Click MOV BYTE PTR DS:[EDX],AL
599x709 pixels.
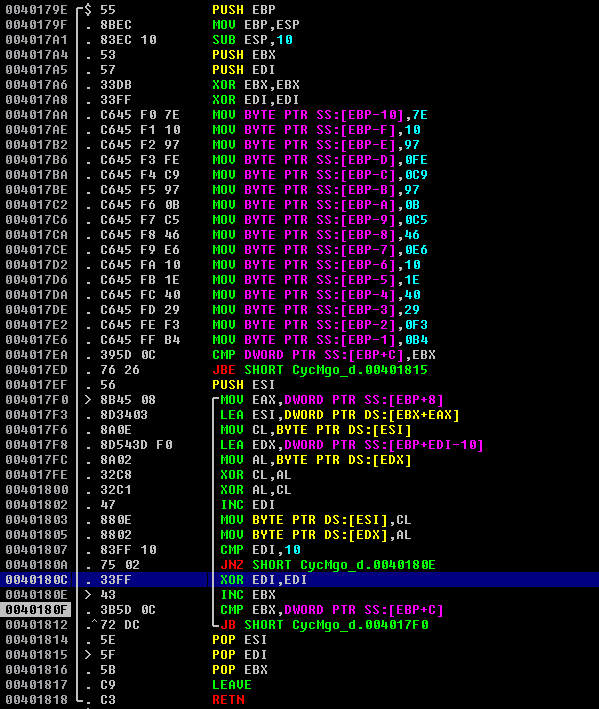point(316,534)
